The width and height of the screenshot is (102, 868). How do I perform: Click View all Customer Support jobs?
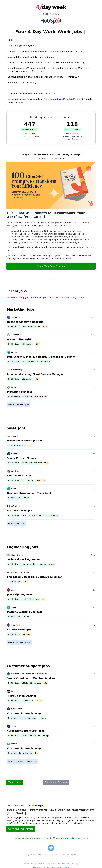pos(22,761)
